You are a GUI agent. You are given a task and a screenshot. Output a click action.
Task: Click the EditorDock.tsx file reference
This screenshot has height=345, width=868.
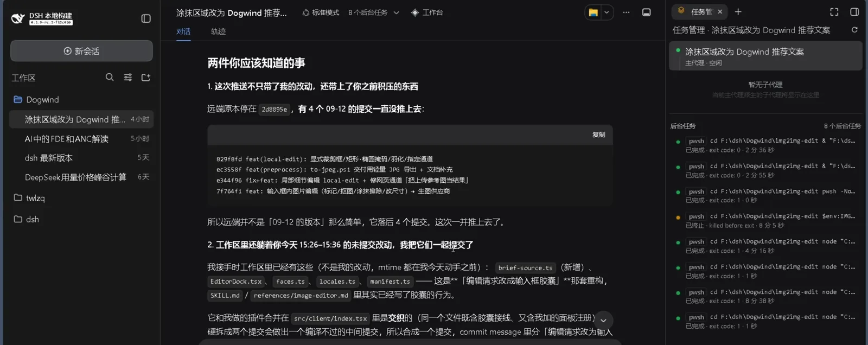point(236,282)
